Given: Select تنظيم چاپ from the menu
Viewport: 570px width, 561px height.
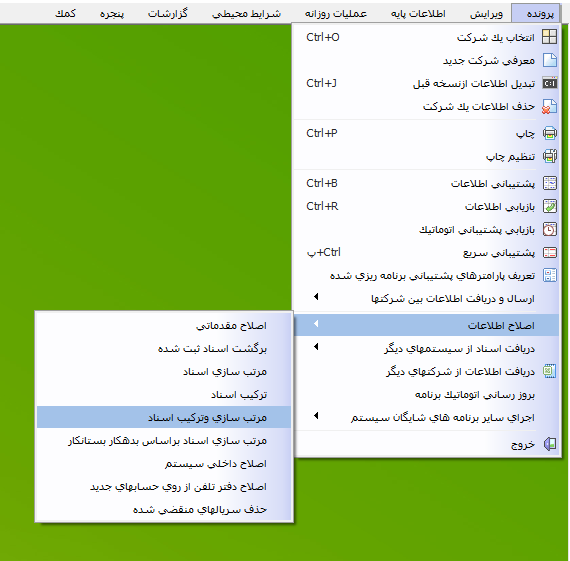Looking at the screenshot, I should [x=426, y=156].
